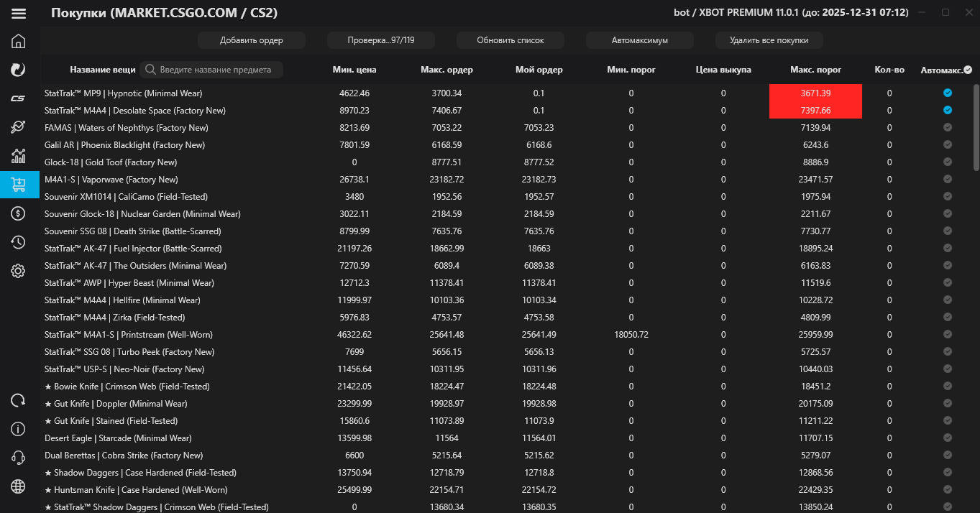Image resolution: width=980 pixels, height=513 pixels.
Task: Open the history clock icon
Action: tap(19, 242)
